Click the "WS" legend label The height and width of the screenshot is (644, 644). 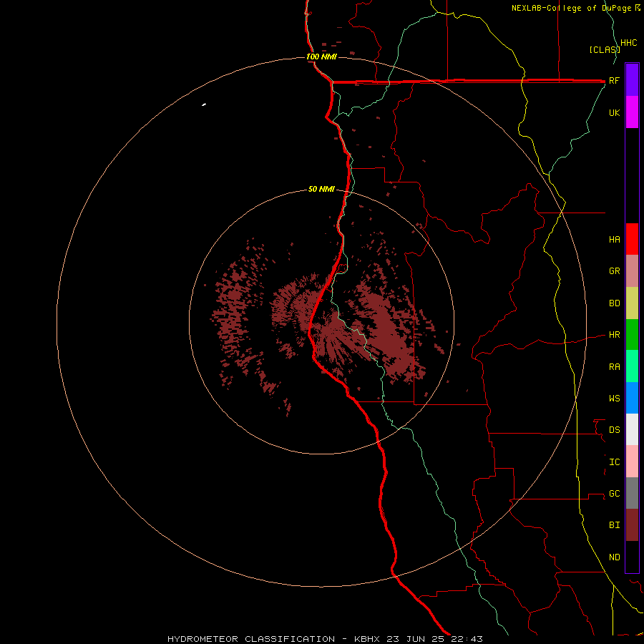614,399
